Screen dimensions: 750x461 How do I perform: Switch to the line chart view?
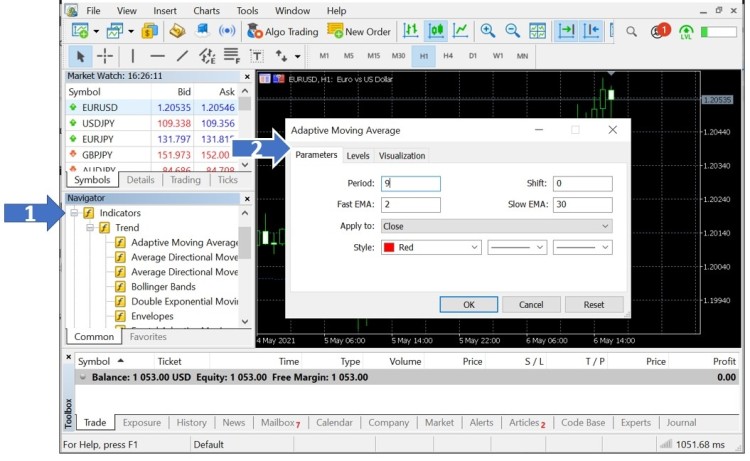coord(460,31)
